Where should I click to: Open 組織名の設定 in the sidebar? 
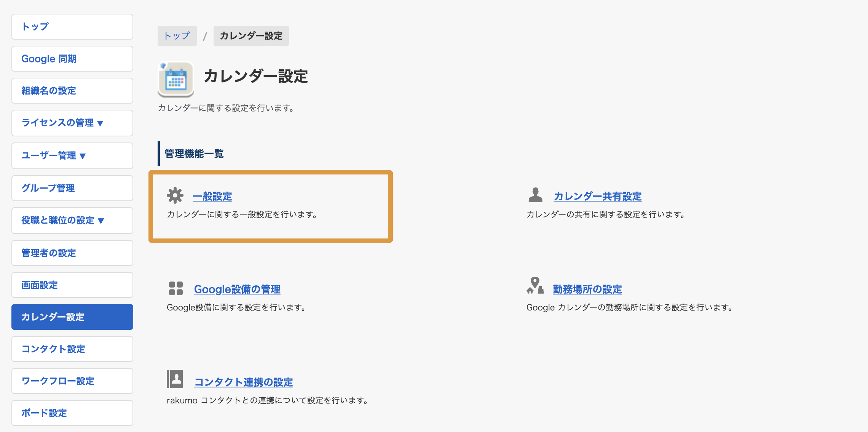click(x=72, y=91)
